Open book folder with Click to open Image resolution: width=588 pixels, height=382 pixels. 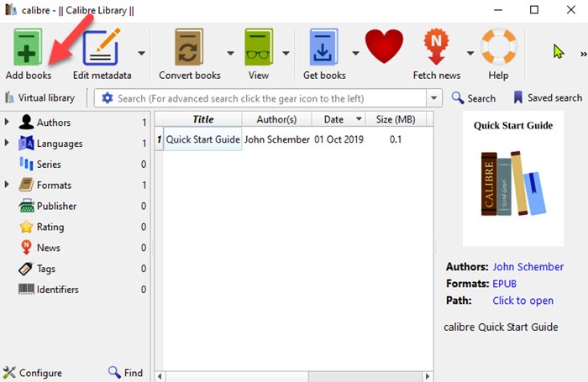[x=522, y=301]
